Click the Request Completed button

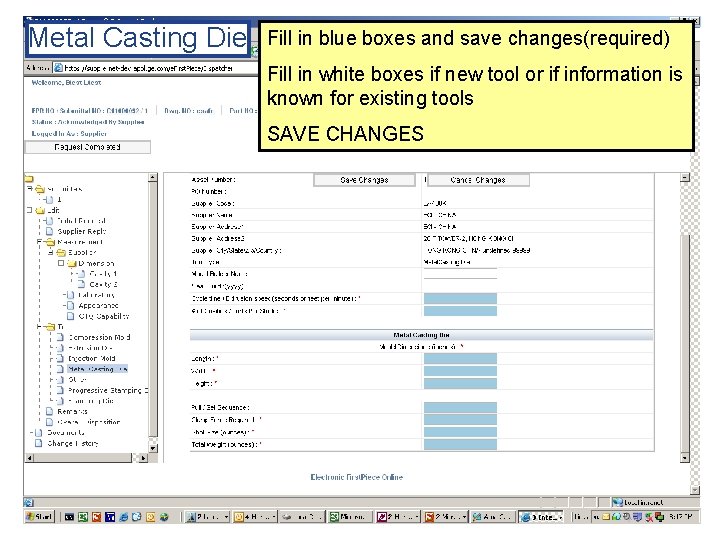87,147
